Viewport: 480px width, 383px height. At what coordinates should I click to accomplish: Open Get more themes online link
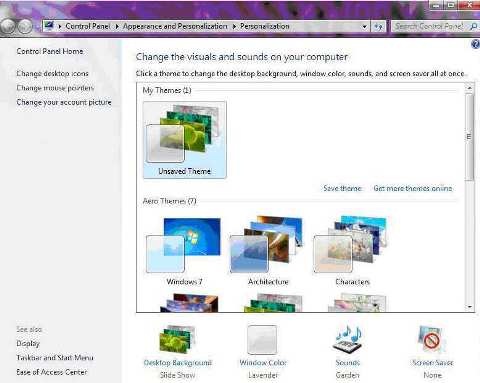(413, 188)
